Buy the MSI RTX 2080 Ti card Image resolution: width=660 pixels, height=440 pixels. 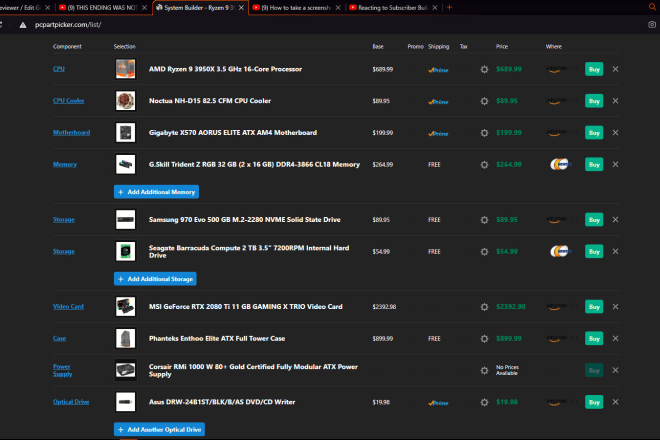tap(594, 307)
